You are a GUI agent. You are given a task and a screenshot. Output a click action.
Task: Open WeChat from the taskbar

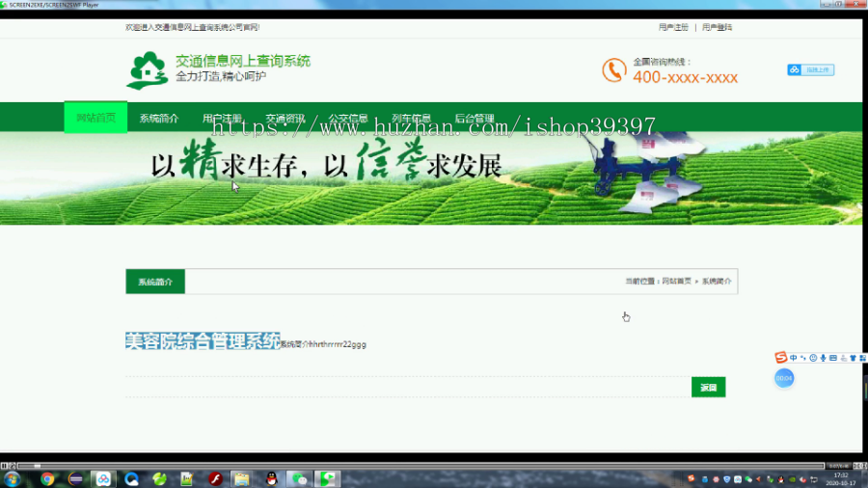coord(300,478)
